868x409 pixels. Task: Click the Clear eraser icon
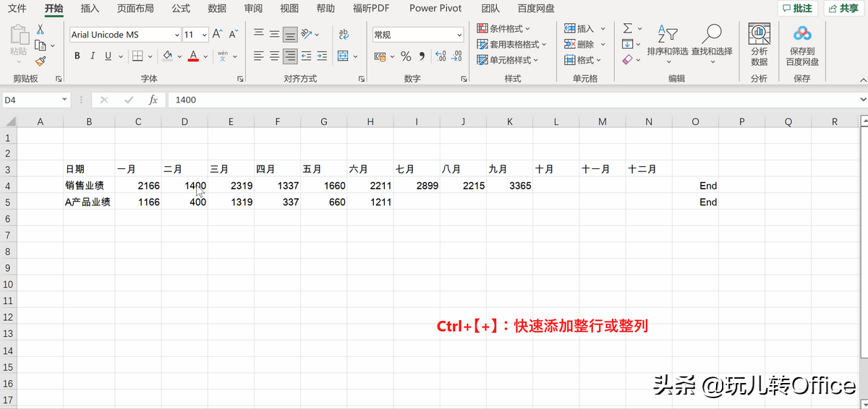pos(628,60)
